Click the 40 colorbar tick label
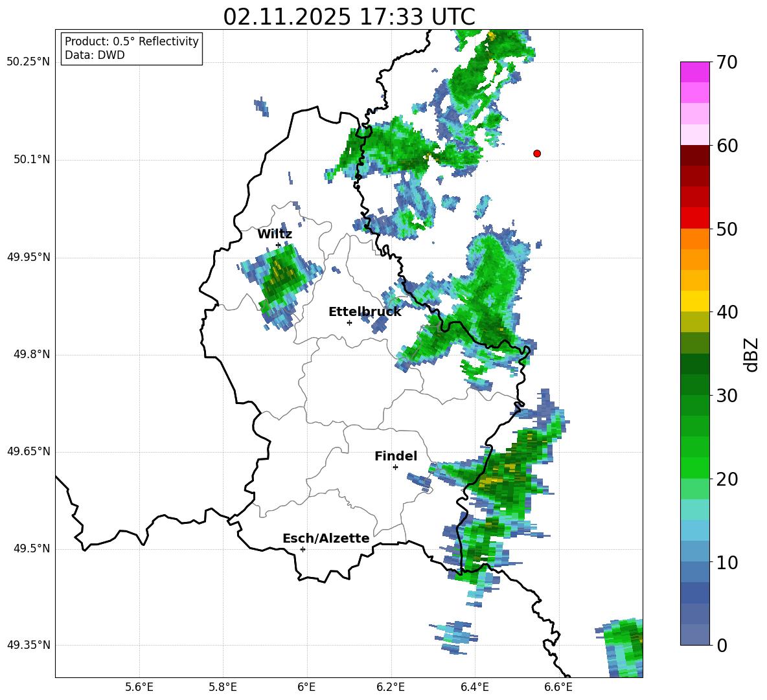 coord(727,312)
